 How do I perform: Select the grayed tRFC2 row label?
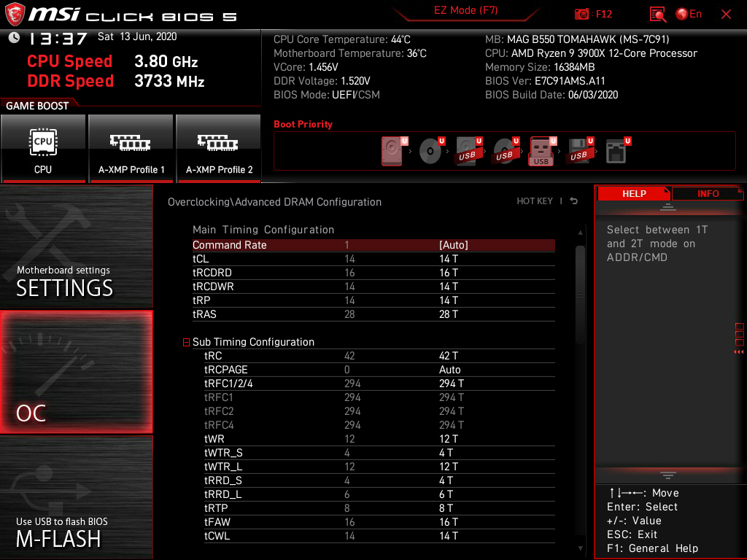point(219,411)
